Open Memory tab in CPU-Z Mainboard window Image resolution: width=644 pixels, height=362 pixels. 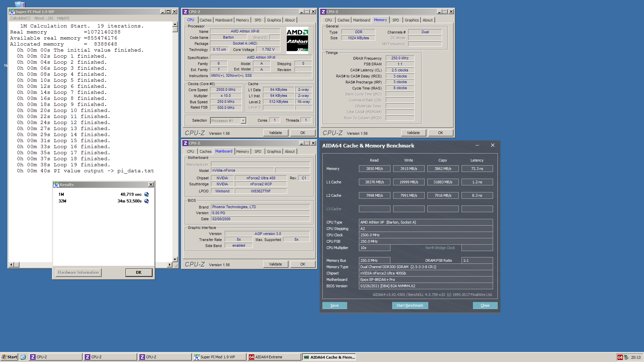(242, 152)
